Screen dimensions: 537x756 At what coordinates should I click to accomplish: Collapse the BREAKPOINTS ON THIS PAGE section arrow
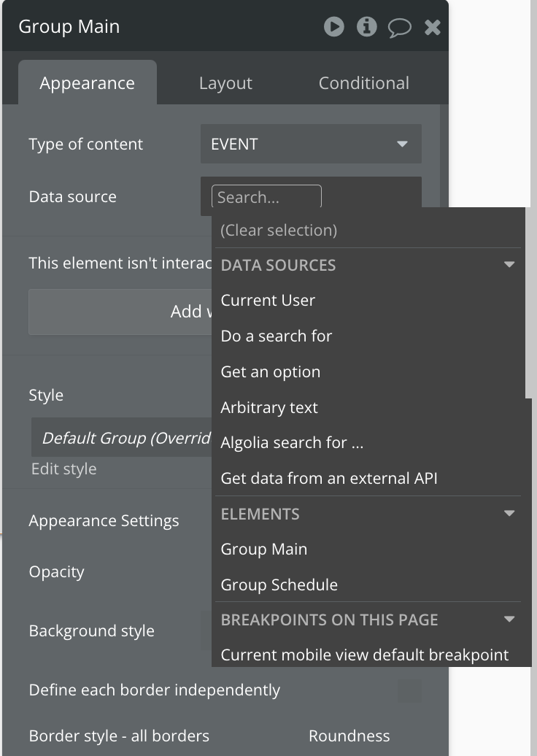point(509,619)
